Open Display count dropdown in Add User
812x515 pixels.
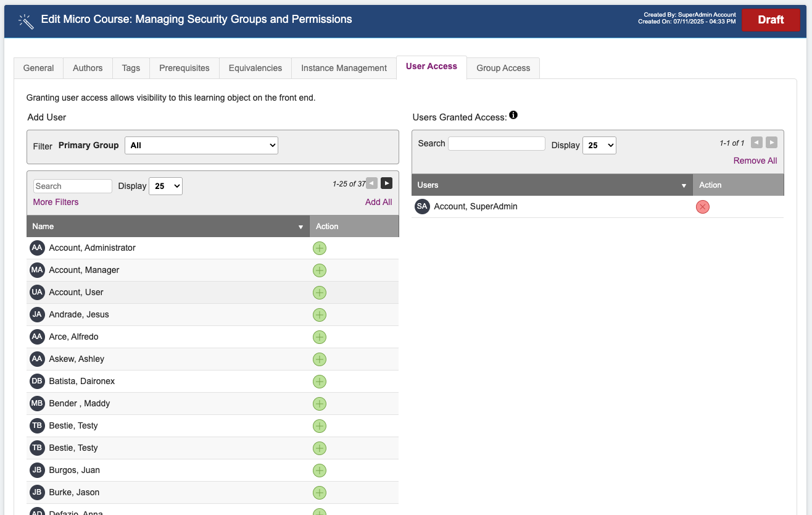tap(165, 186)
